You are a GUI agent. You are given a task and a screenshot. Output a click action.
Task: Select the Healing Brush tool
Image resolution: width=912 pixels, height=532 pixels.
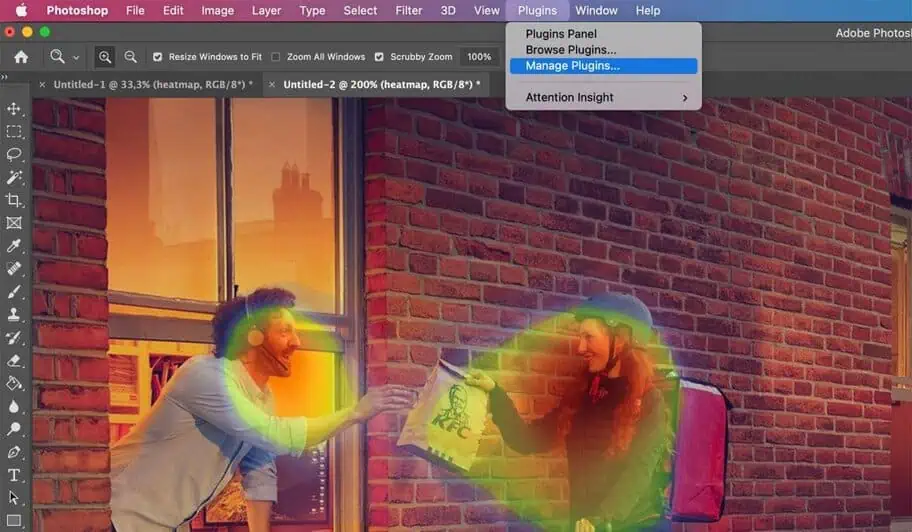[x=14, y=269]
